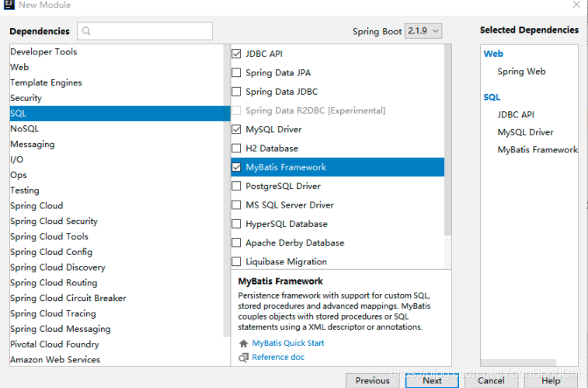The image size is (588, 388).
Task: Choose Spring Cloud Tracing category
Action: 117,313
